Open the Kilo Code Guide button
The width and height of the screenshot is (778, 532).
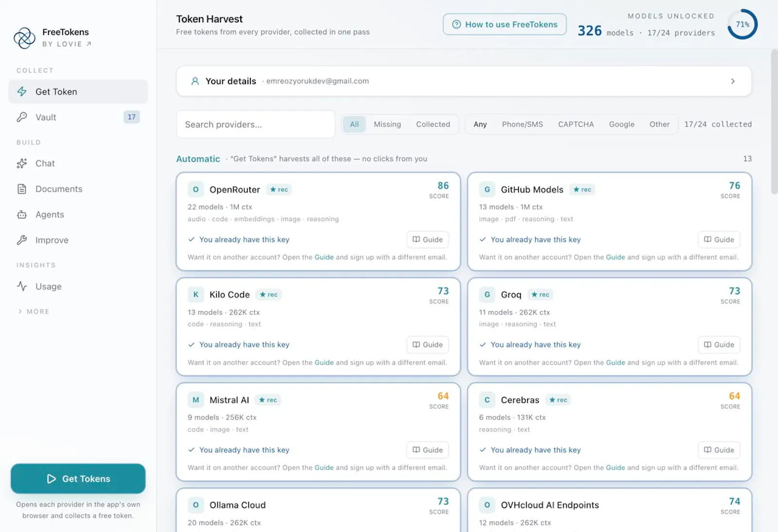[x=428, y=344]
